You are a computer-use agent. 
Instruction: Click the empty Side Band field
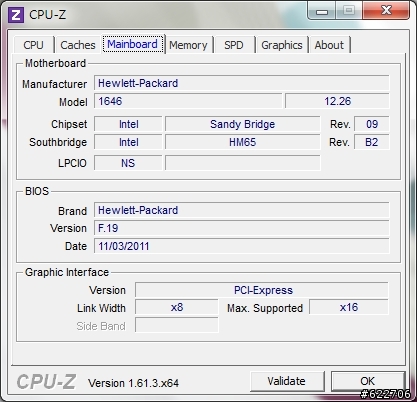(177, 325)
